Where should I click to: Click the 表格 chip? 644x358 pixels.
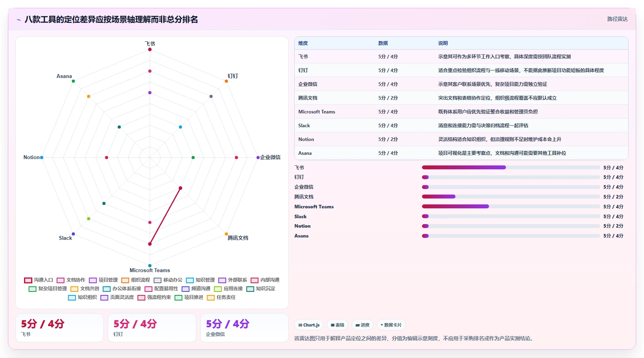click(337, 325)
